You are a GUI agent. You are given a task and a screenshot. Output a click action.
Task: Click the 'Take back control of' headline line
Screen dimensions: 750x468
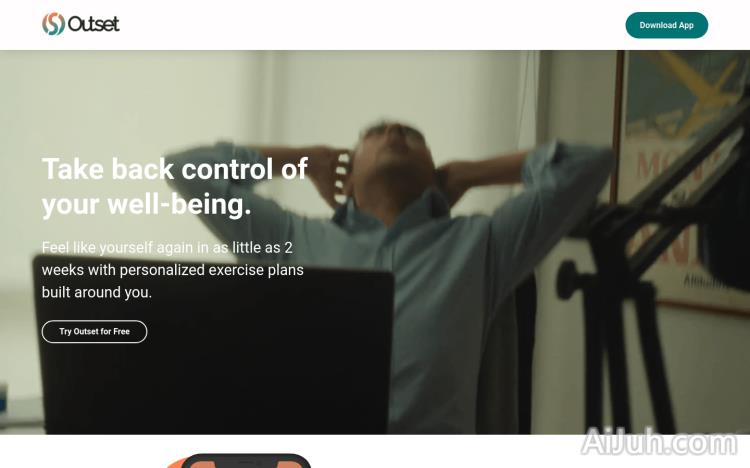pyautogui.click(x=175, y=169)
